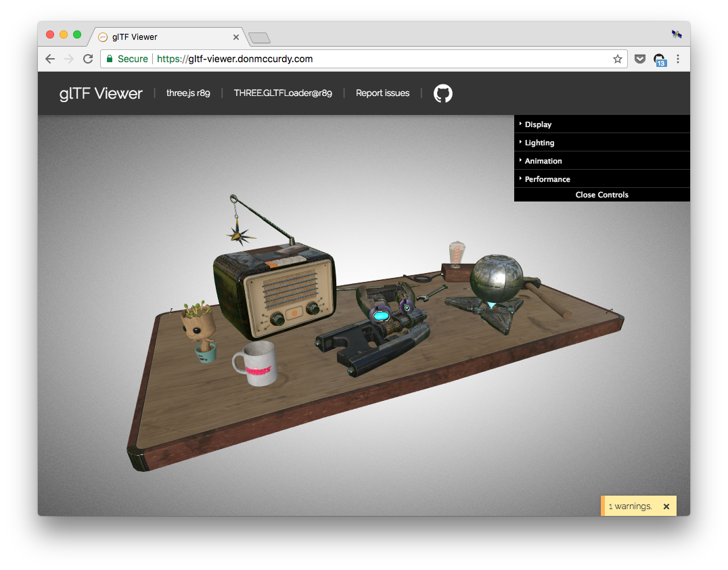Click the glTF Viewer title
Viewport: 728px width, 570px height.
[101, 93]
